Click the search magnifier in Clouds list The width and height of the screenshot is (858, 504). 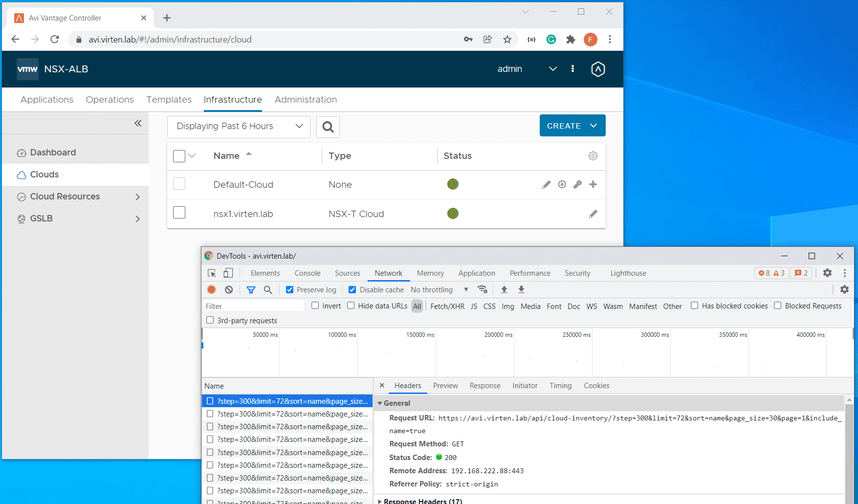click(328, 127)
